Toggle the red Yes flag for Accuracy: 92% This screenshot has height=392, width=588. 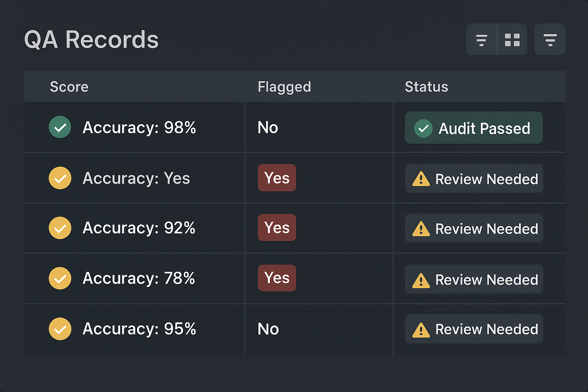point(277,228)
